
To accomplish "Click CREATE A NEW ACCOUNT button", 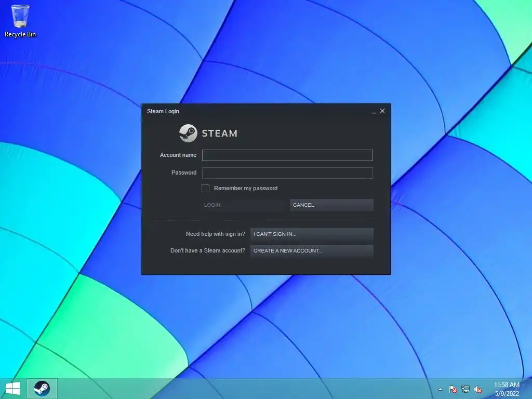I will coord(312,251).
